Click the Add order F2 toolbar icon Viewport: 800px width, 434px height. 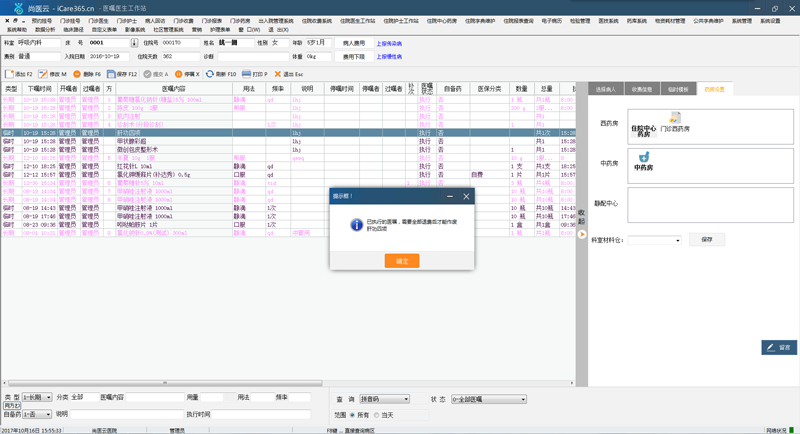9,74
